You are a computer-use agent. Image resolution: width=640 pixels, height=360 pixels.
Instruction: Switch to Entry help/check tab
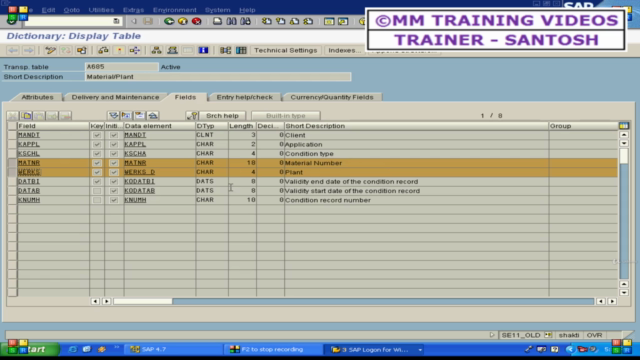coord(244,97)
